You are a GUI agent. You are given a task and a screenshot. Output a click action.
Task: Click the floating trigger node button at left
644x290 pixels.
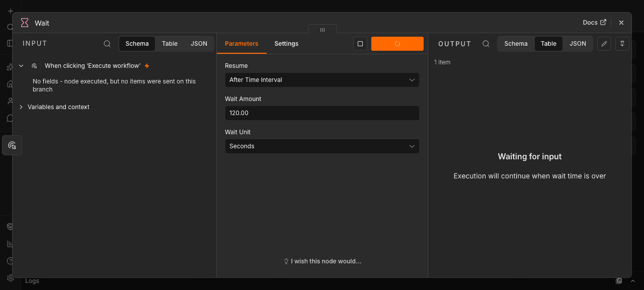point(12,145)
